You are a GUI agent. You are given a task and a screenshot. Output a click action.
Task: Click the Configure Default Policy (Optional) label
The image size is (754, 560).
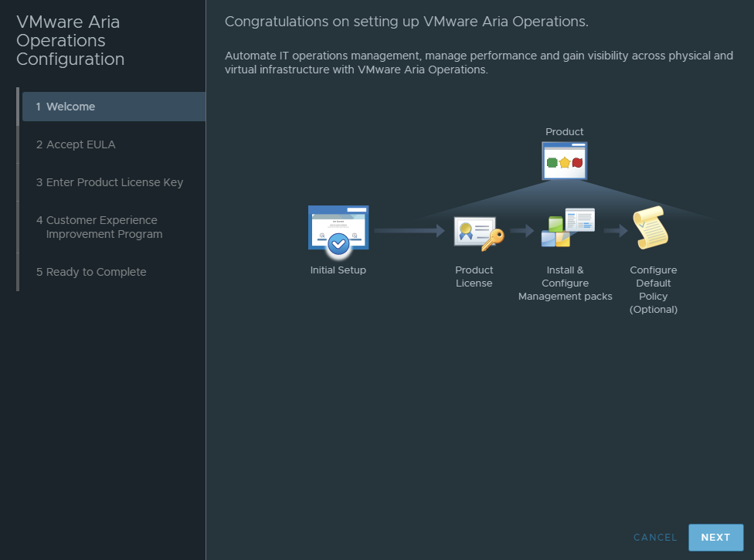pyautogui.click(x=653, y=290)
